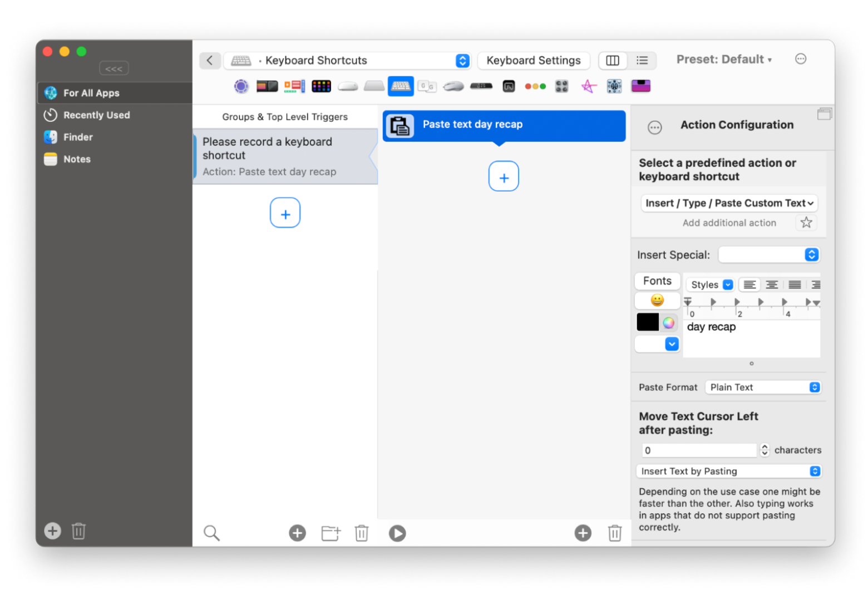Collapse the sidebar with <<< button

[x=114, y=69]
